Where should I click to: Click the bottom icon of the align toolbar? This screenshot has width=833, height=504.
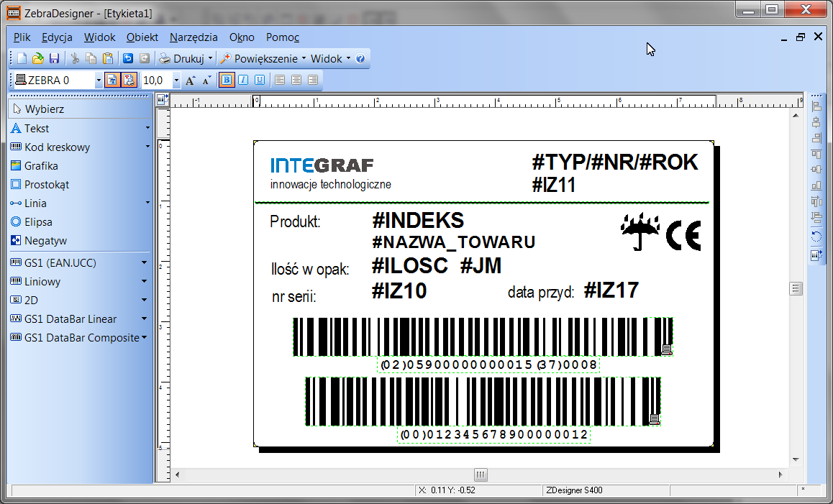pyautogui.click(x=816, y=255)
